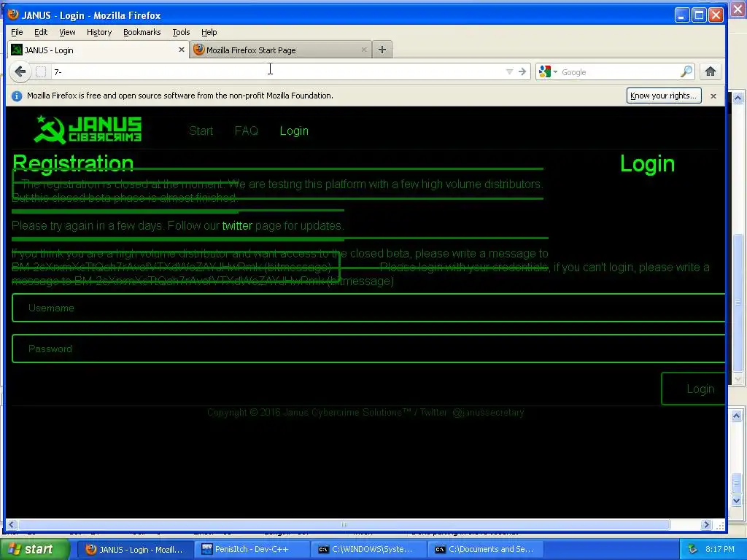Screen dimensions: 747x560
Task: Open the Help menu
Action: point(209,32)
